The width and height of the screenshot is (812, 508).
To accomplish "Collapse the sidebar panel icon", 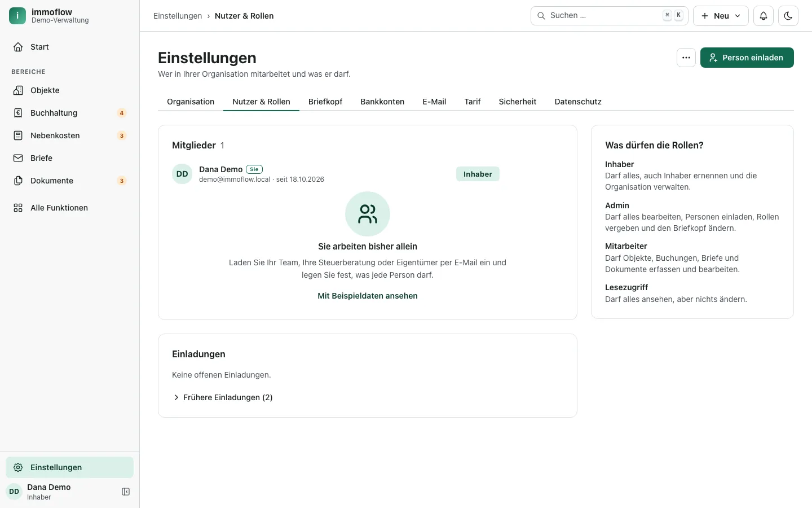I will point(126,492).
